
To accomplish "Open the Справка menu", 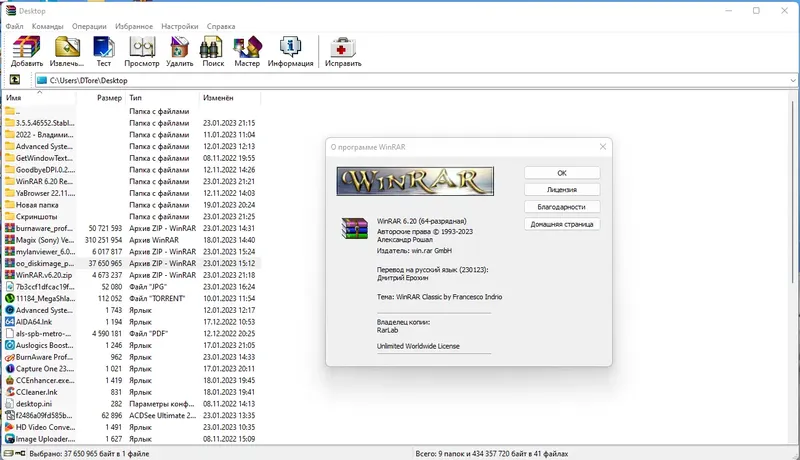I will tap(221, 26).
